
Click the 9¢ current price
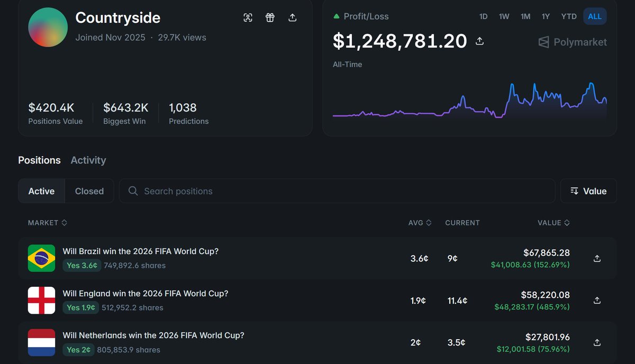452,259
